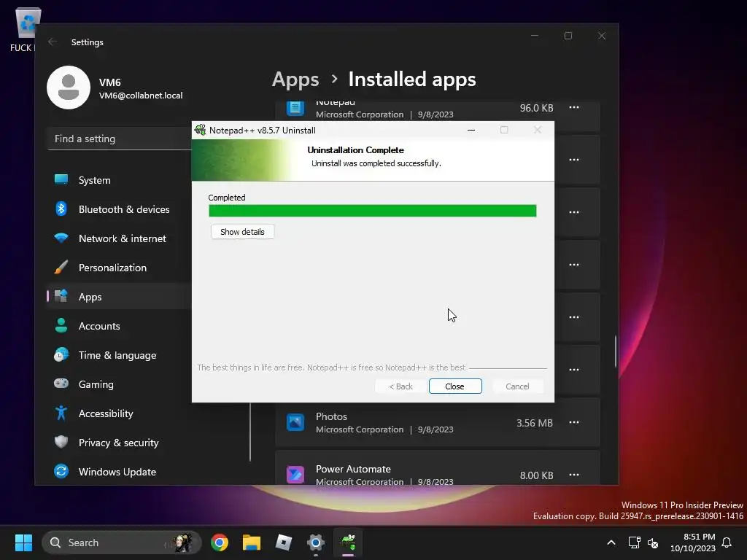Click the Settings sidebar scrollbar
This screenshot has height=560, width=747.
coord(250,432)
